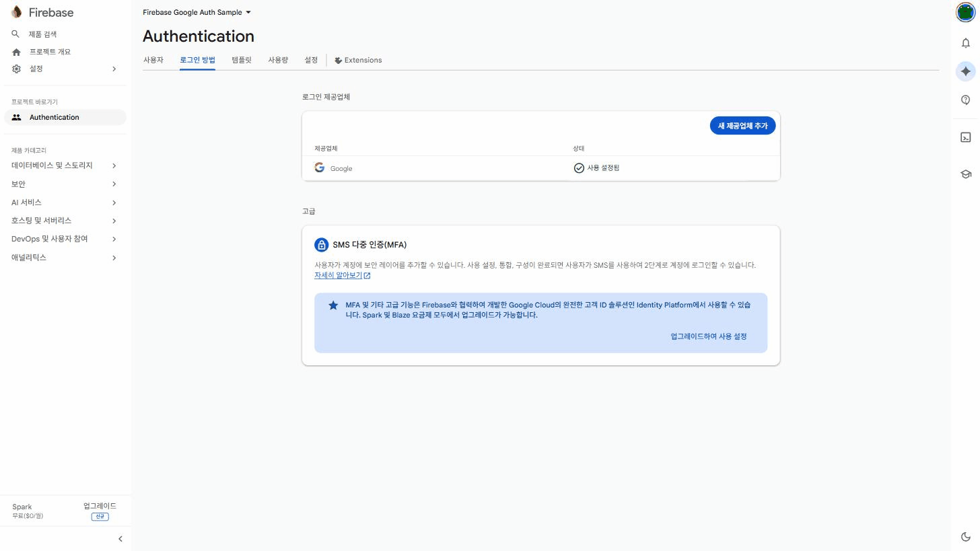This screenshot has height=551, width=980.
Task: Click the Google G logo in provider row
Action: click(x=320, y=168)
